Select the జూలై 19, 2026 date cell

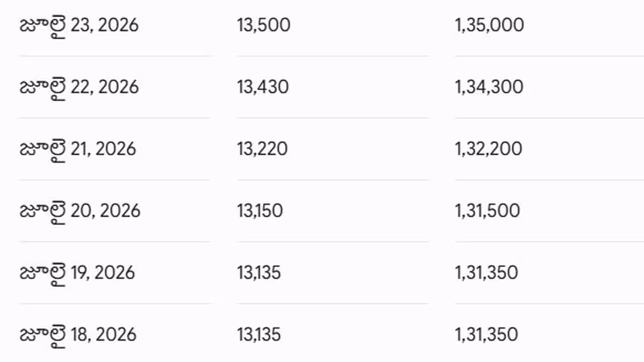tap(77, 274)
